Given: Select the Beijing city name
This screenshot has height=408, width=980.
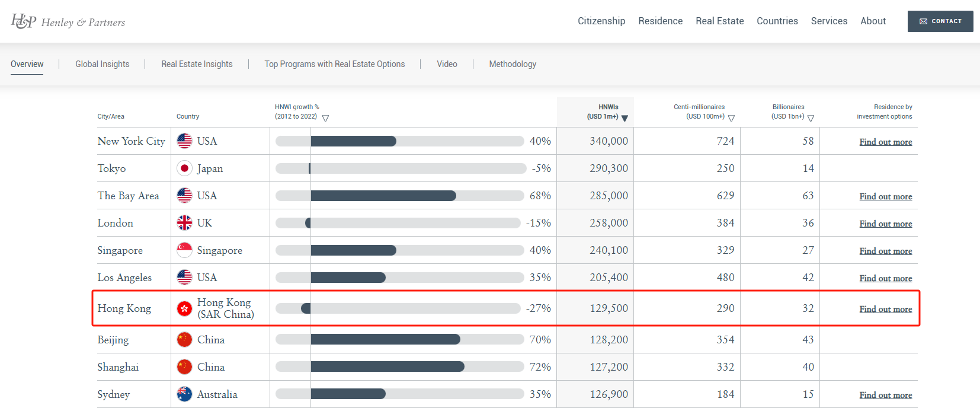Looking at the screenshot, I should tap(113, 340).
